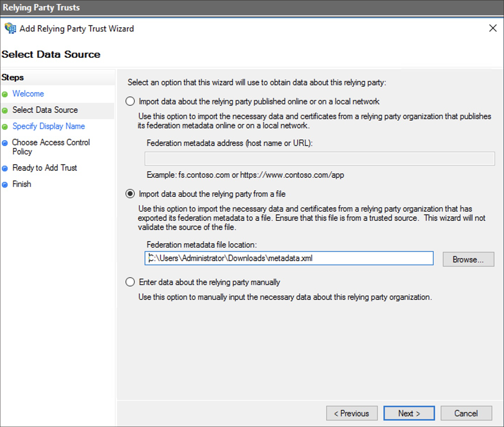Click the blue bullet beside Finish step

[5, 185]
